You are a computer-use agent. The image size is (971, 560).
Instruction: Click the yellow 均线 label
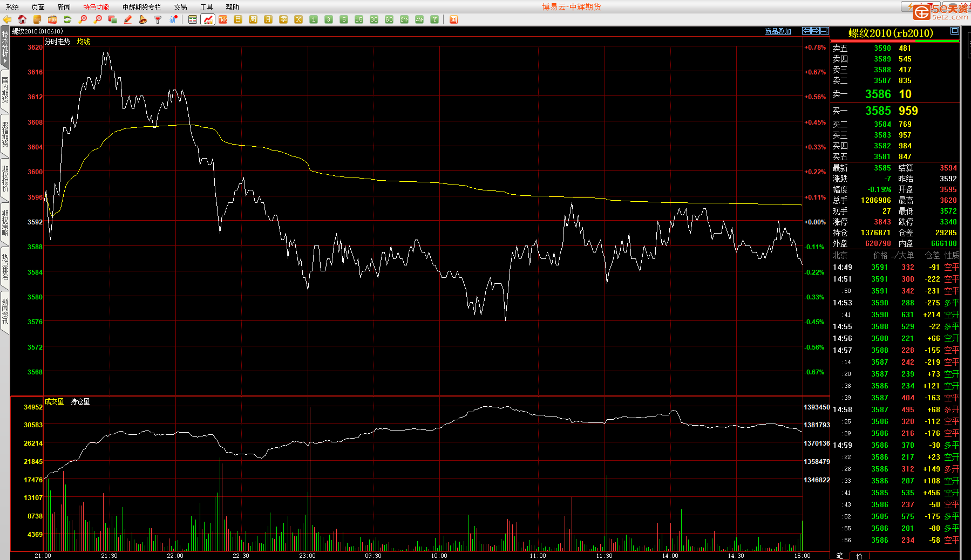tap(84, 42)
